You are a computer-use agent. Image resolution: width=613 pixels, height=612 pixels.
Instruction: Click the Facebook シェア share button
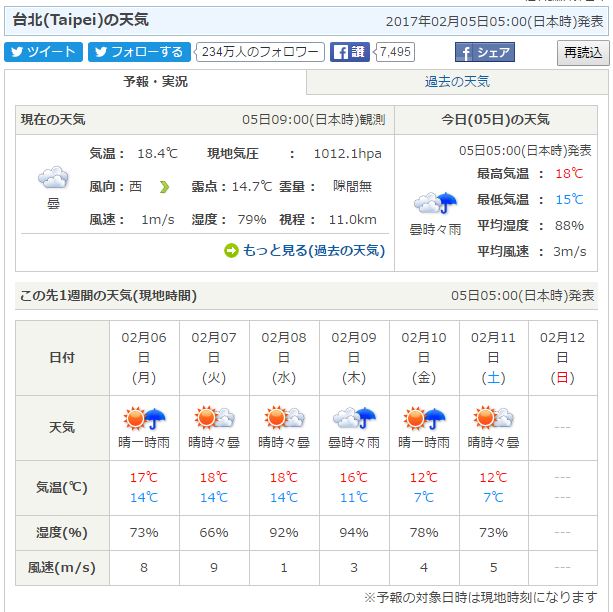click(x=485, y=52)
